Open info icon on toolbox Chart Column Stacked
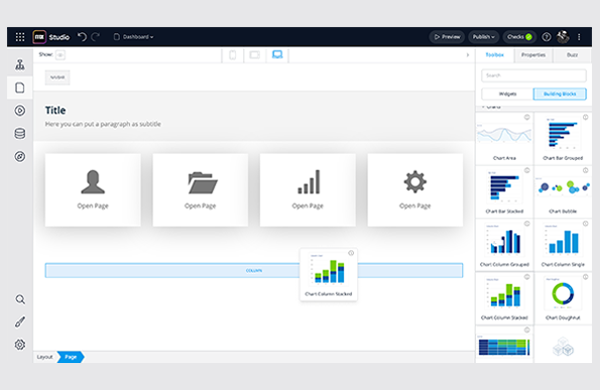Screen dimensions: 600x390 pyautogui.click(x=527, y=277)
